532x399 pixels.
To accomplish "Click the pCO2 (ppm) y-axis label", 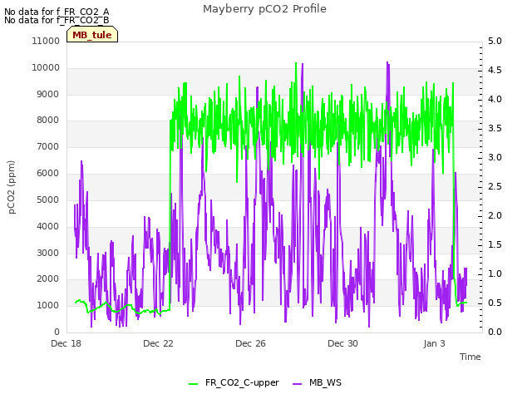I will 12,187.
